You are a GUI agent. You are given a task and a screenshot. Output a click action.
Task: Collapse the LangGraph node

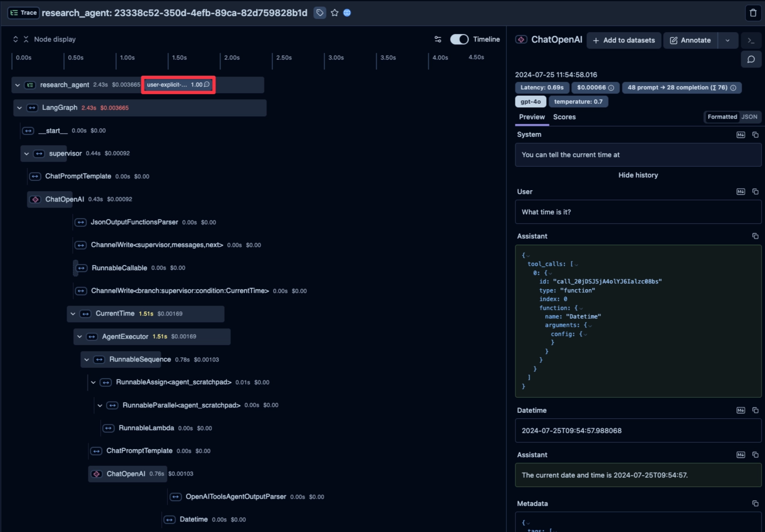click(x=19, y=108)
